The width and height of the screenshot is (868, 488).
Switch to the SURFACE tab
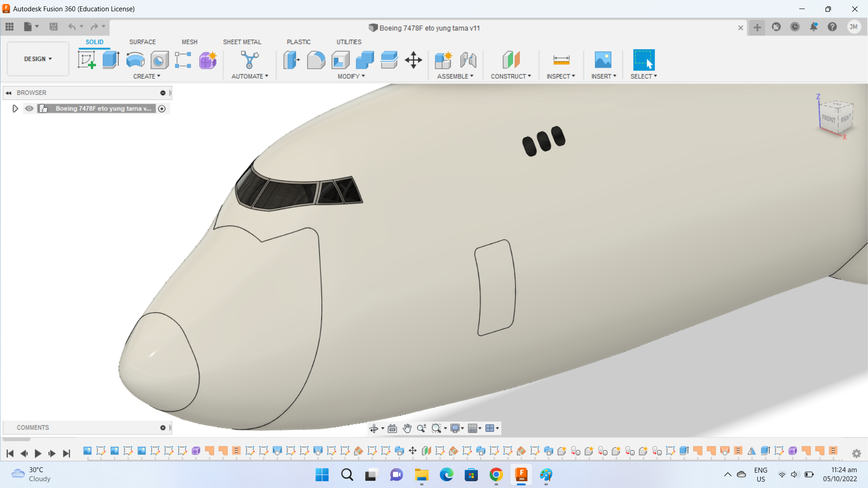(x=142, y=42)
